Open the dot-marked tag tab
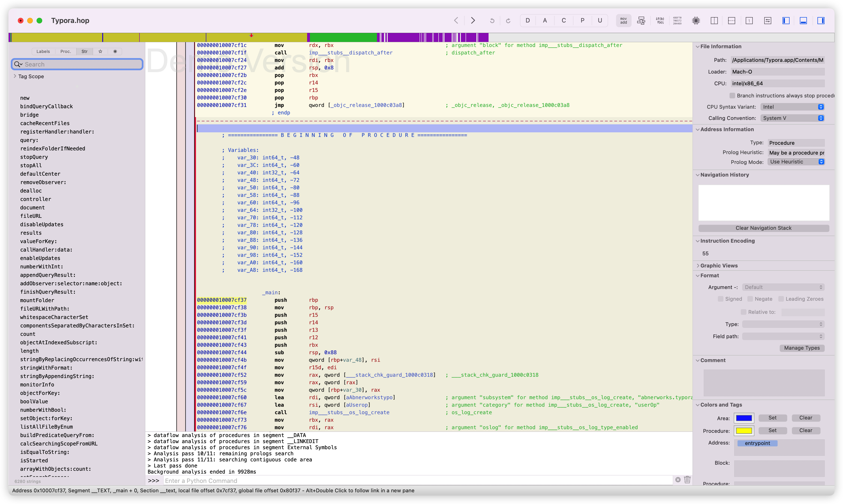 pyautogui.click(x=115, y=51)
